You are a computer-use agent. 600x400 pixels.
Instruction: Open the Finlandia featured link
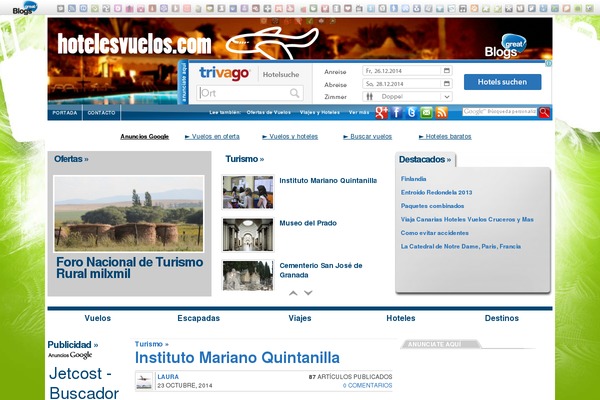point(413,179)
